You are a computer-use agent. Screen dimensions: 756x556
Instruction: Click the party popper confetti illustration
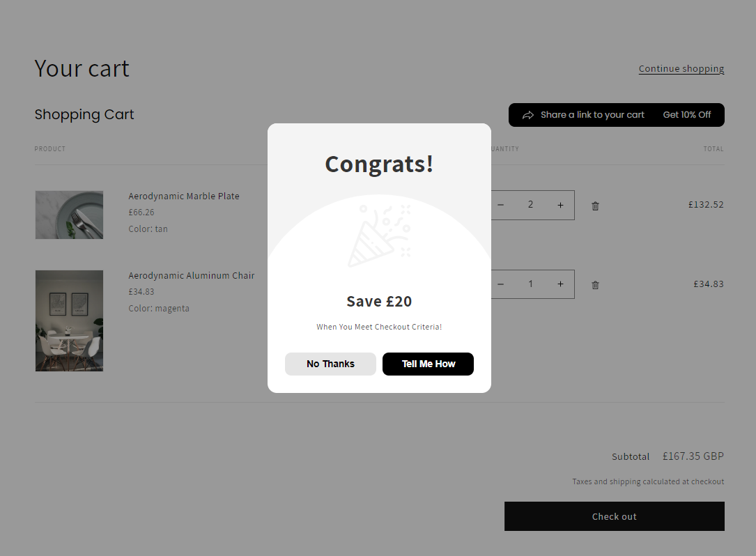click(x=378, y=233)
